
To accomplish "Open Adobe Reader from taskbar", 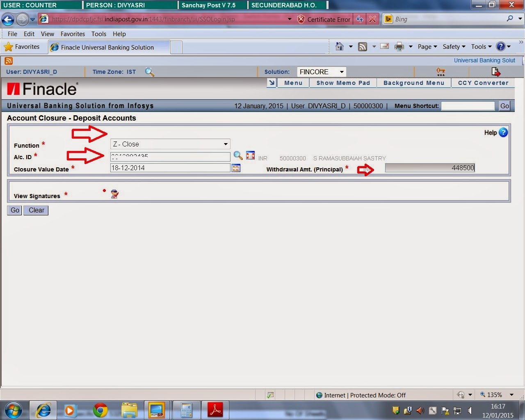I will [215, 410].
